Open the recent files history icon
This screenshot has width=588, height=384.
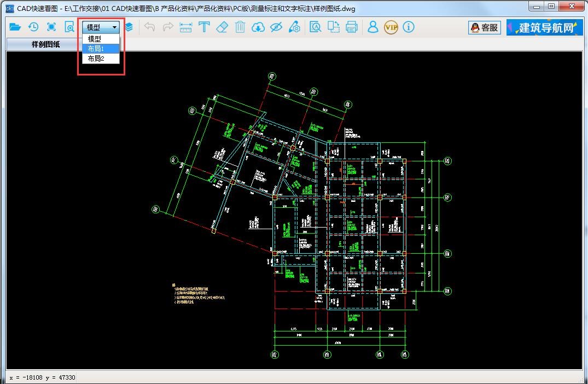33,27
